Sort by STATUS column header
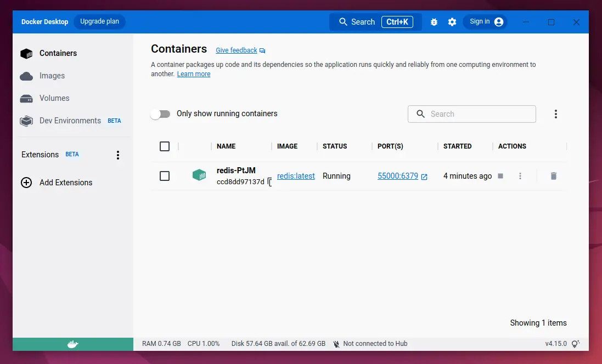This screenshot has height=364, width=602. point(335,146)
